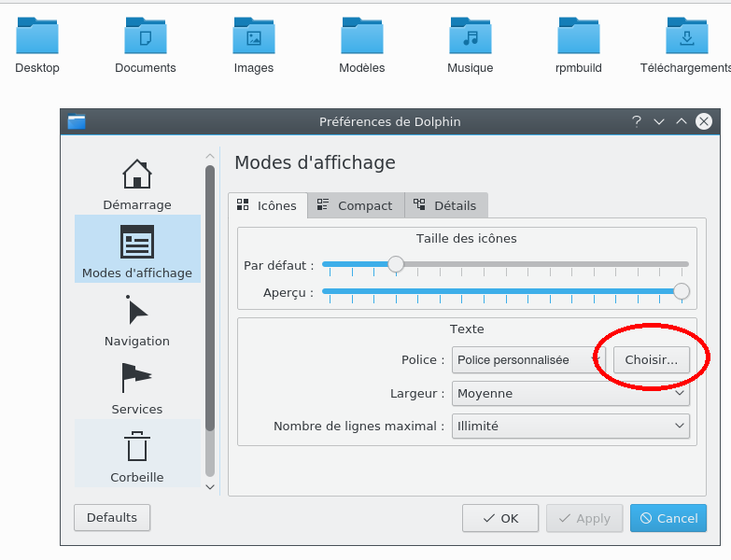The width and height of the screenshot is (731, 560).
Task: Open the Largeur dropdown set to Moyenne
Action: (x=570, y=393)
